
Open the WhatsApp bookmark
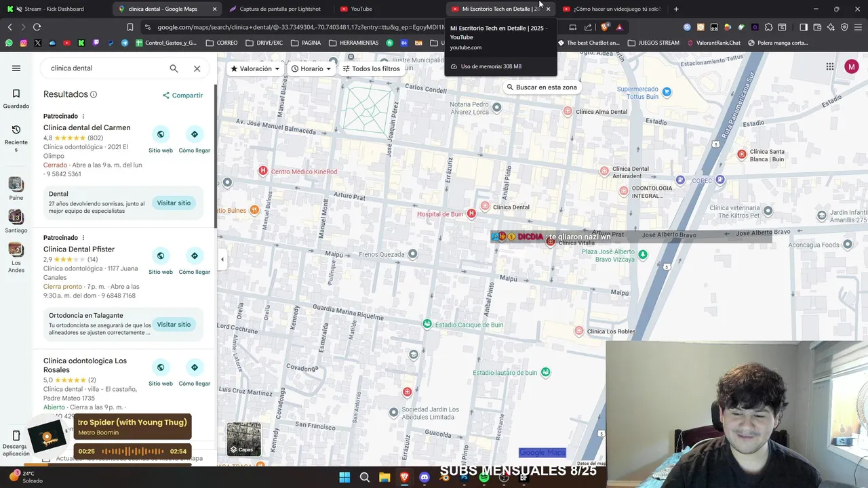pyautogui.click(x=8, y=43)
